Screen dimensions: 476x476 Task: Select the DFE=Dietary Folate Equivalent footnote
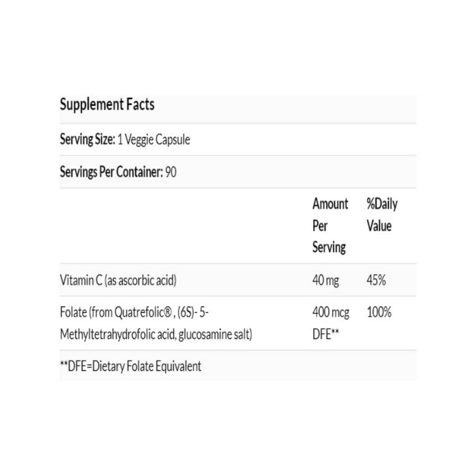[131, 366]
